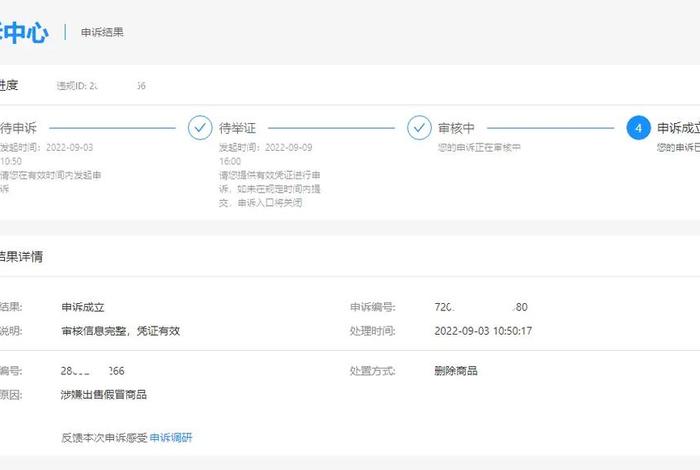Click the checkmark icon beside 审核中
Image resolution: width=700 pixels, height=470 pixels.
point(419,128)
